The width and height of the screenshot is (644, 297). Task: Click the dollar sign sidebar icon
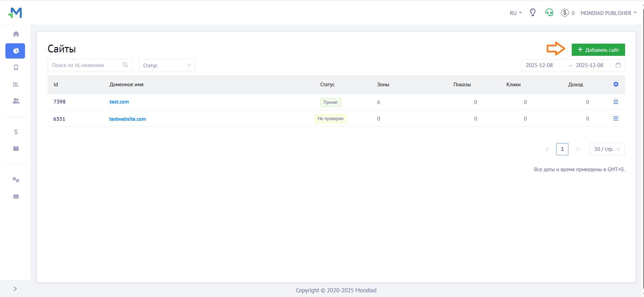[x=16, y=132]
